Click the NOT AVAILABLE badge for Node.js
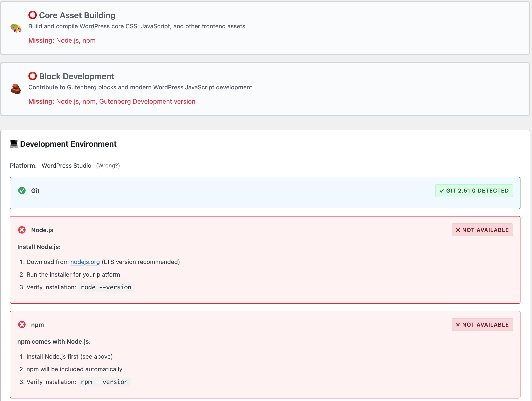 pos(482,230)
